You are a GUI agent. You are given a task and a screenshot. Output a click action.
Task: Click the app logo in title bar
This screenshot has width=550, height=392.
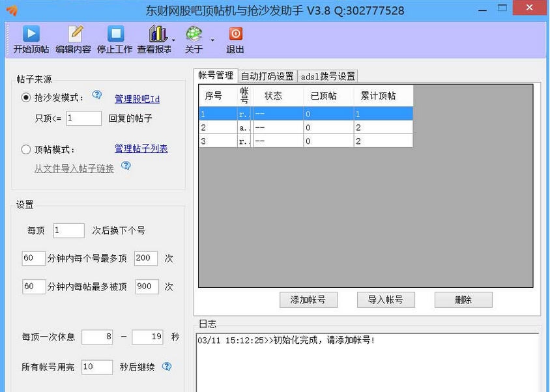(x=12, y=10)
